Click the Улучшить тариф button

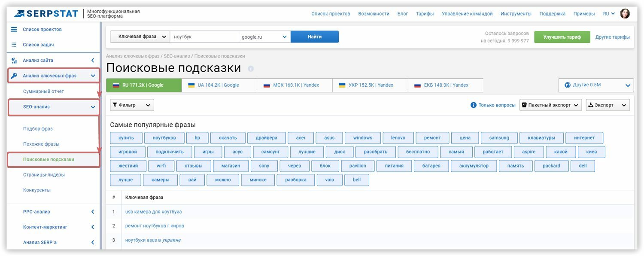(x=562, y=37)
